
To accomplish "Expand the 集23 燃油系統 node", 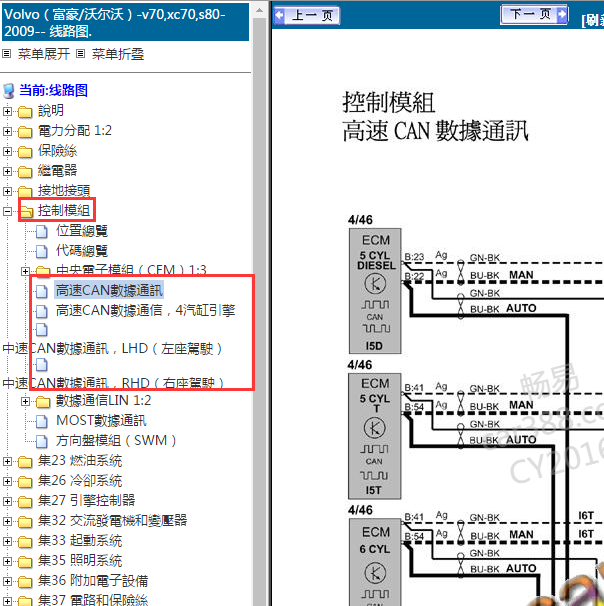I will (7, 461).
